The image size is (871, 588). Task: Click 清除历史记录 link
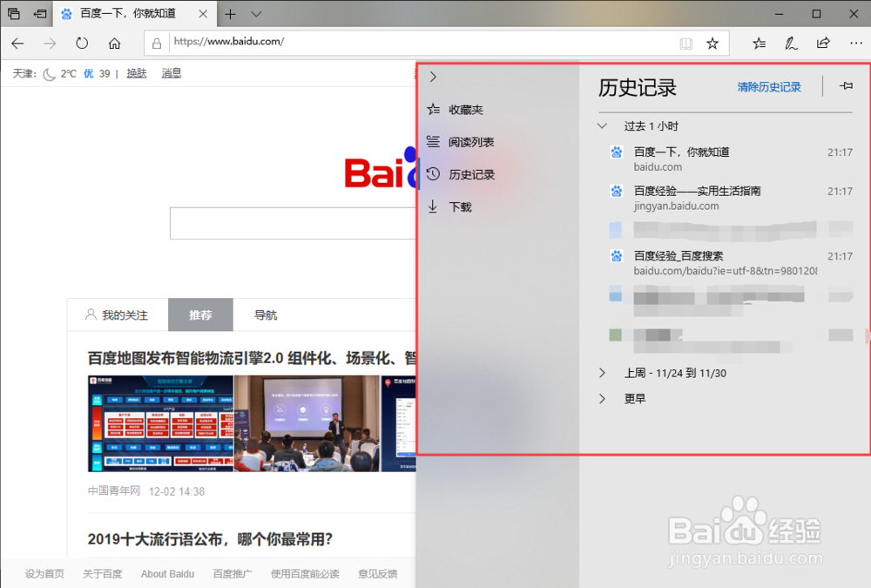(x=769, y=87)
